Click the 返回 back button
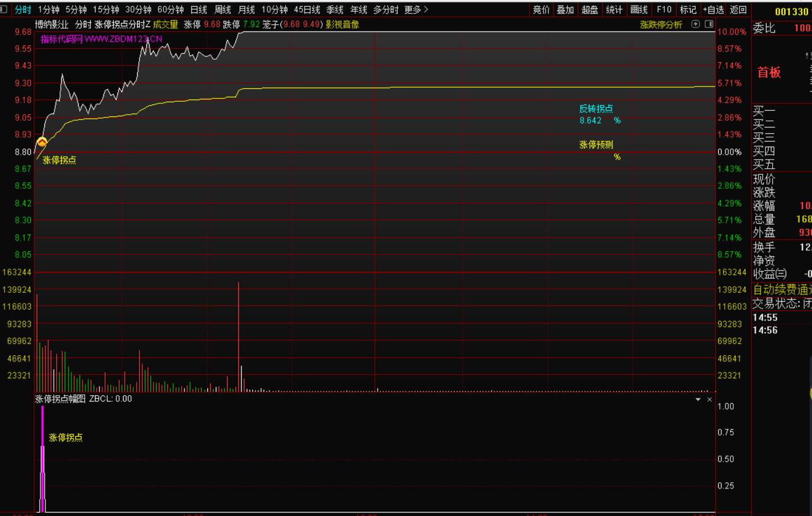 click(738, 10)
